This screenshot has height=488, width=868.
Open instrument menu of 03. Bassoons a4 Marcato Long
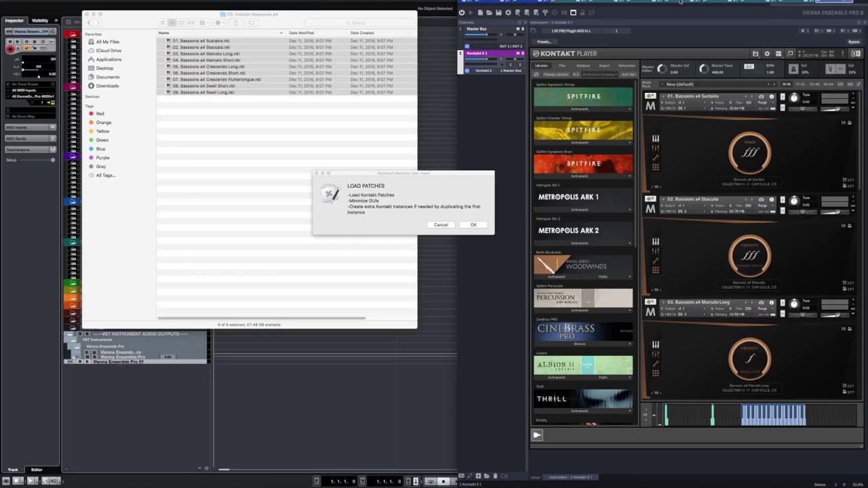click(x=663, y=302)
